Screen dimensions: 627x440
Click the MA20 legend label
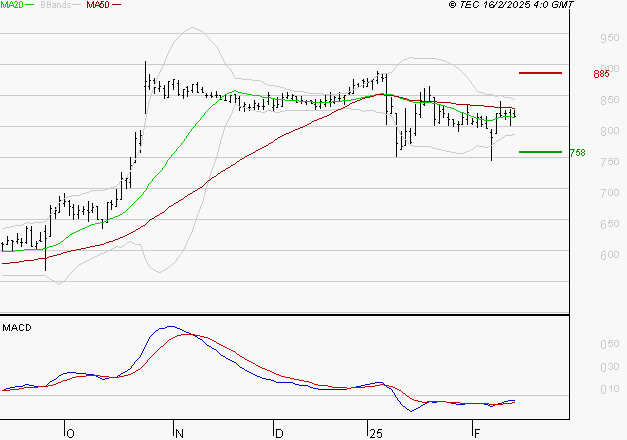click(x=14, y=6)
